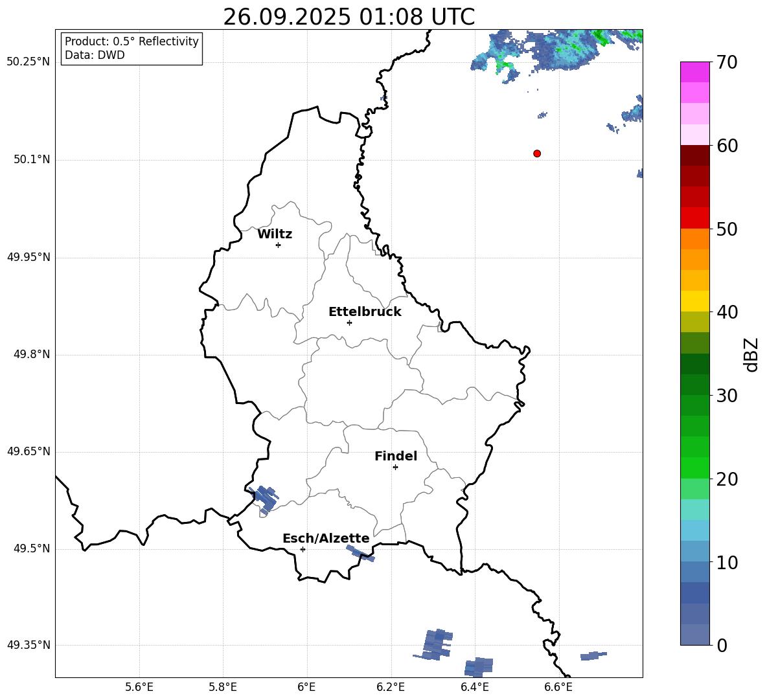Screen dimensions: 767x700
Task: Click the turquoise colorbar segment below 20
Action: tap(694, 510)
